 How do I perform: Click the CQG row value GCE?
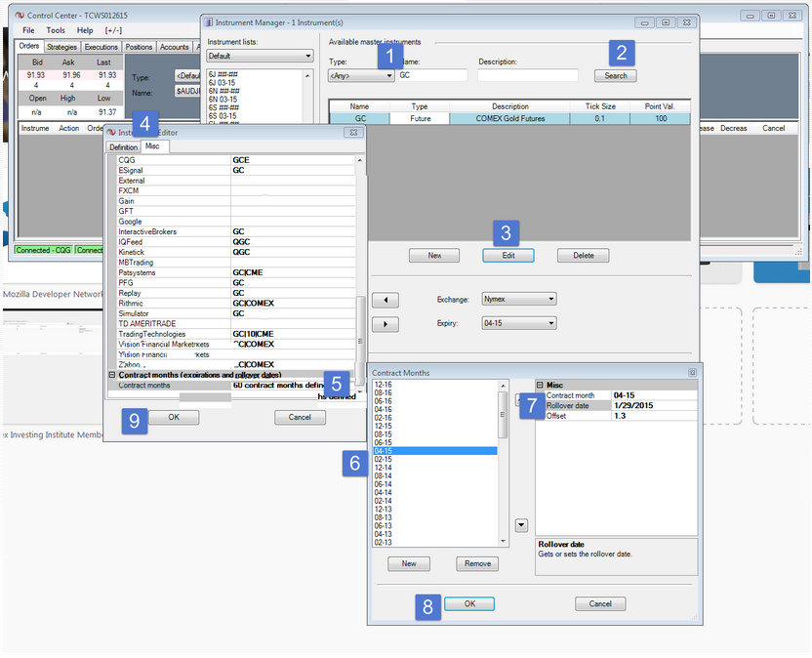tap(293, 160)
